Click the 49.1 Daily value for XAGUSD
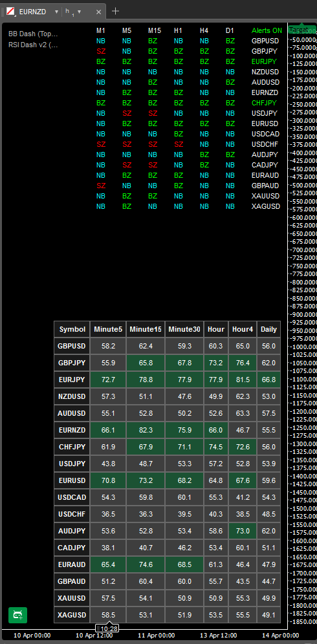317x644 pixels. 269,615
